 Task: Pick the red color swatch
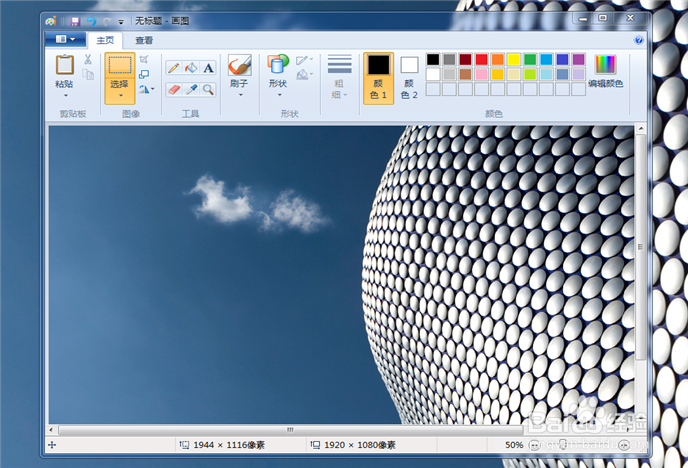click(481, 59)
